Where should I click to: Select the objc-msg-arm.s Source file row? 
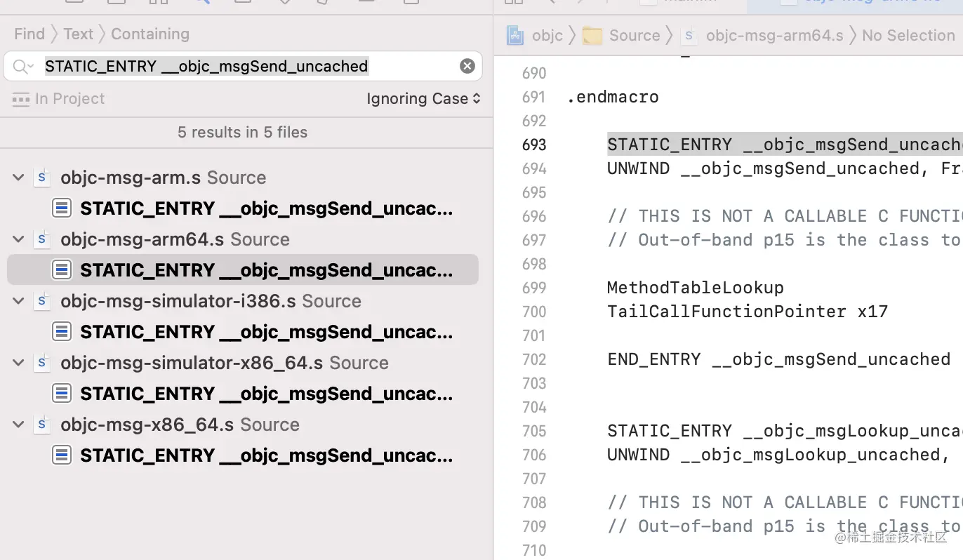243,178
